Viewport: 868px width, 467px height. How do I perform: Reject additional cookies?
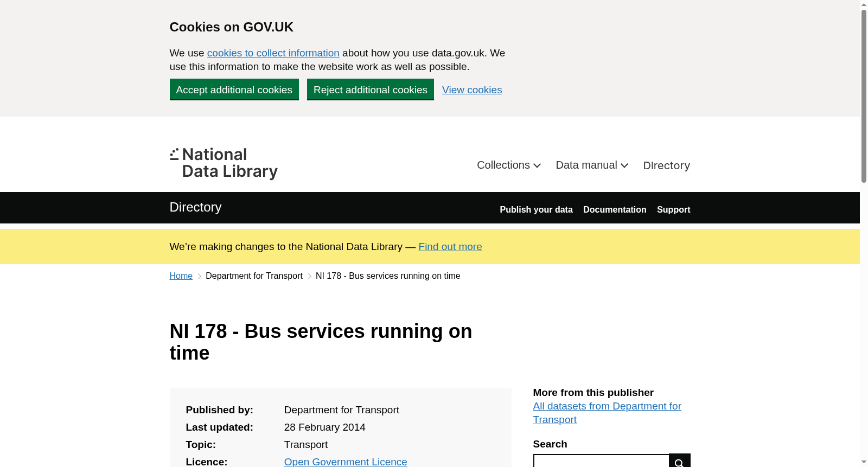tap(371, 89)
